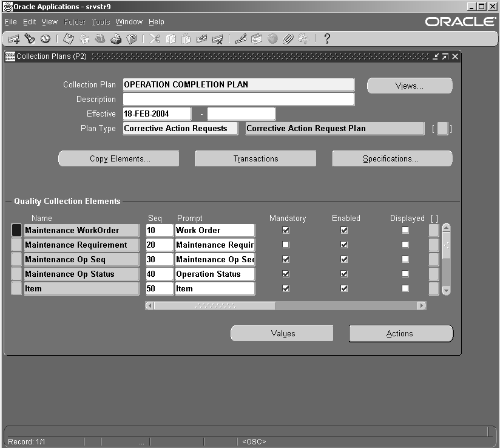
Task: Check Displayed for Item row
Action: (x=405, y=288)
